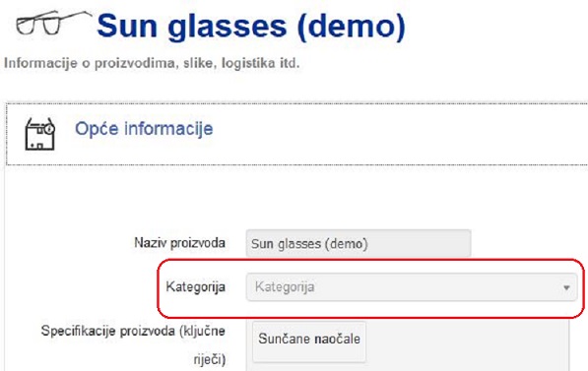
Task: Click the "Naziv proizvoda" field label
Action: coord(179,243)
